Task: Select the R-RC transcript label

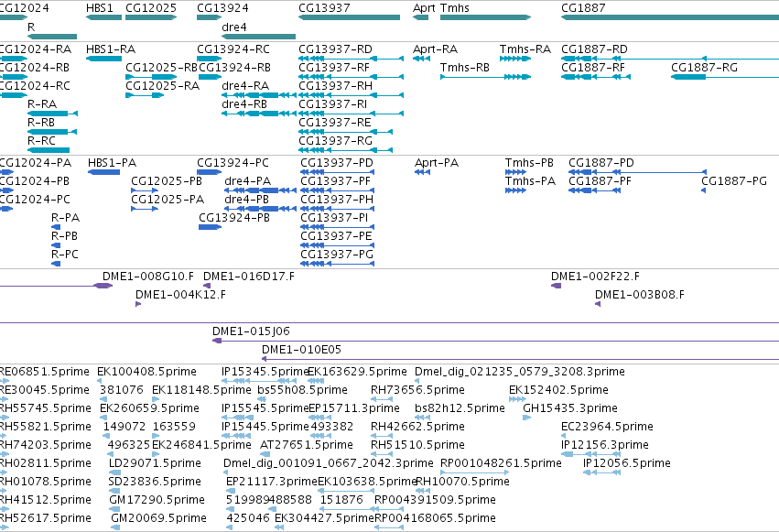Action: click(42, 141)
